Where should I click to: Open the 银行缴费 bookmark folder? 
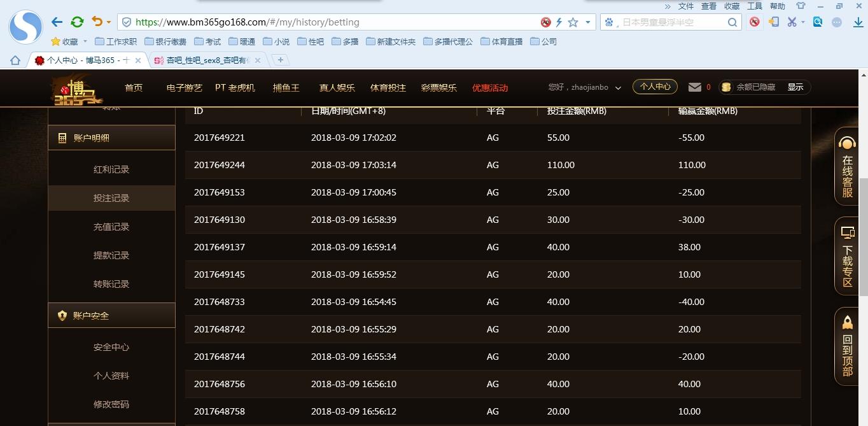coord(165,41)
